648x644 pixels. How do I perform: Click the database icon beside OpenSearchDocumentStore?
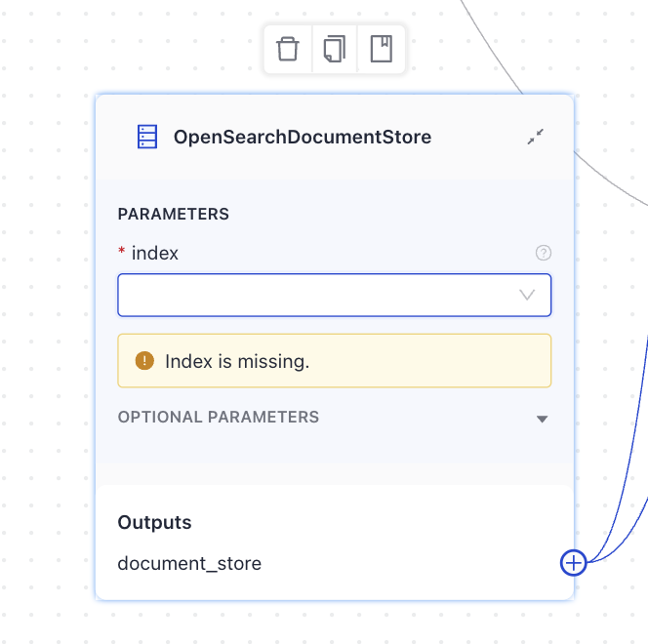147,137
